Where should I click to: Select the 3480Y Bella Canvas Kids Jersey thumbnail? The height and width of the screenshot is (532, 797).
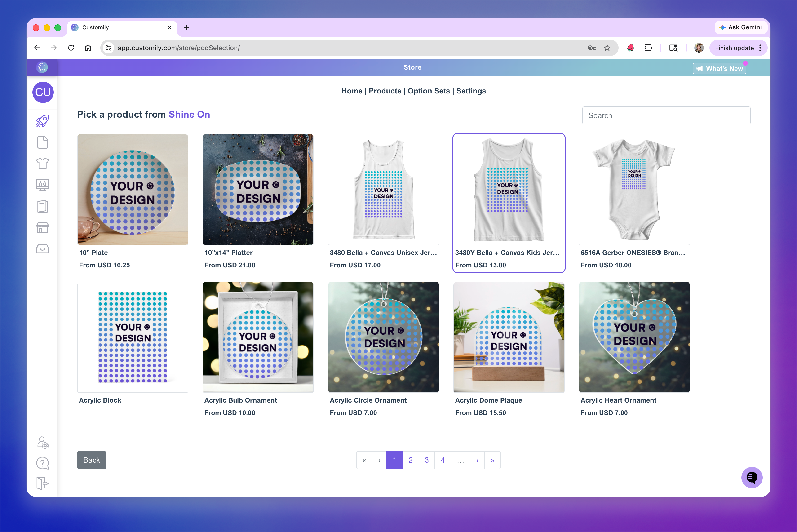[509, 189]
